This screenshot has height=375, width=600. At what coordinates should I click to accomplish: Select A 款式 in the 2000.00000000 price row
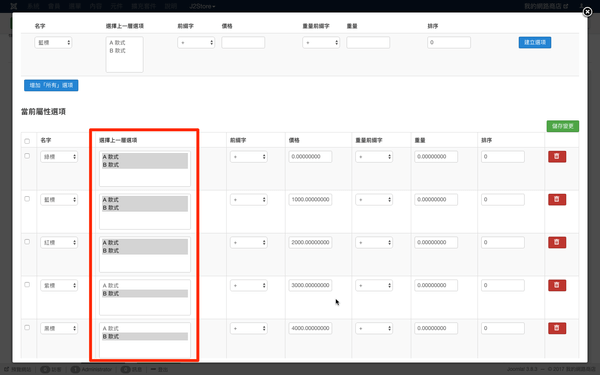point(145,243)
